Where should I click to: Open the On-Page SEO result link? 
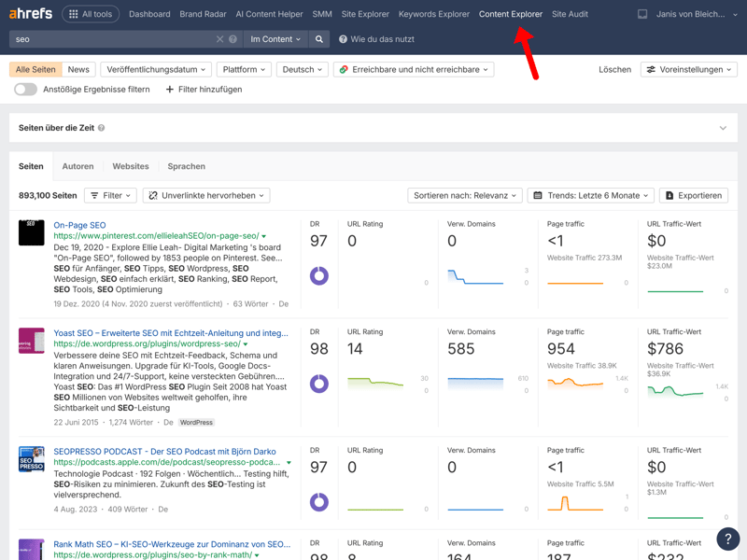point(79,225)
